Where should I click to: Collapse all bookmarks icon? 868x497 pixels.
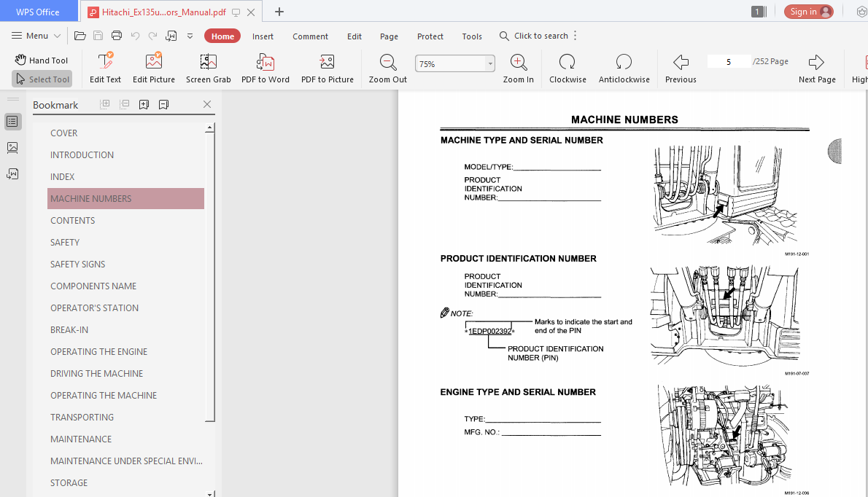point(125,104)
